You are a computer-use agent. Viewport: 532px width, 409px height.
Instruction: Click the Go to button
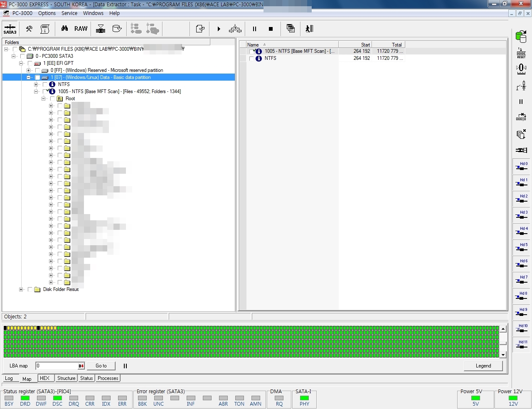coord(101,366)
